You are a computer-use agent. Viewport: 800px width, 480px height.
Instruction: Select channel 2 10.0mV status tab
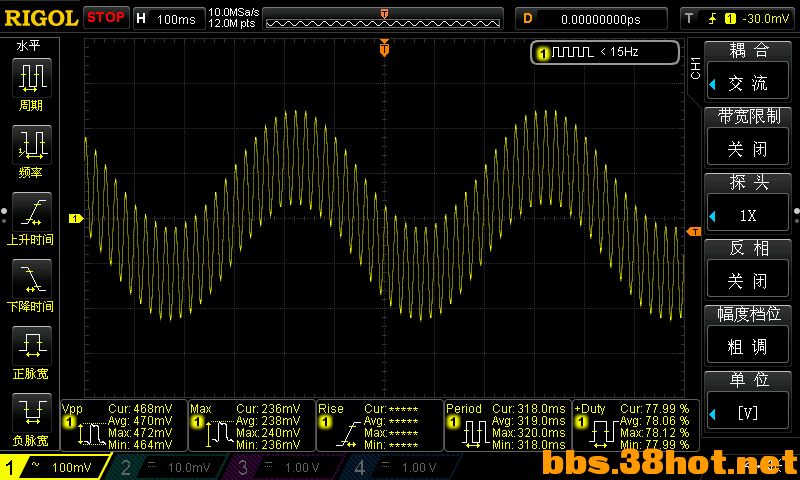coord(166,467)
